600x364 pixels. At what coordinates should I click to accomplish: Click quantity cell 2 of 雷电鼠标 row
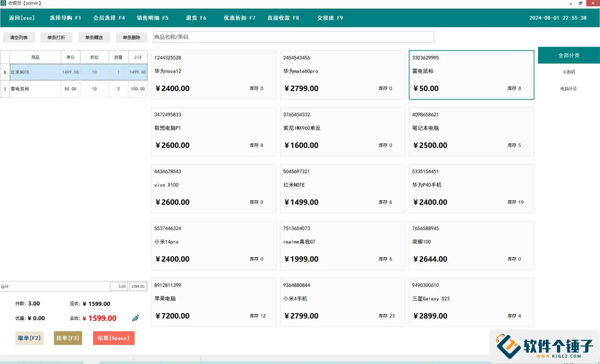click(118, 89)
